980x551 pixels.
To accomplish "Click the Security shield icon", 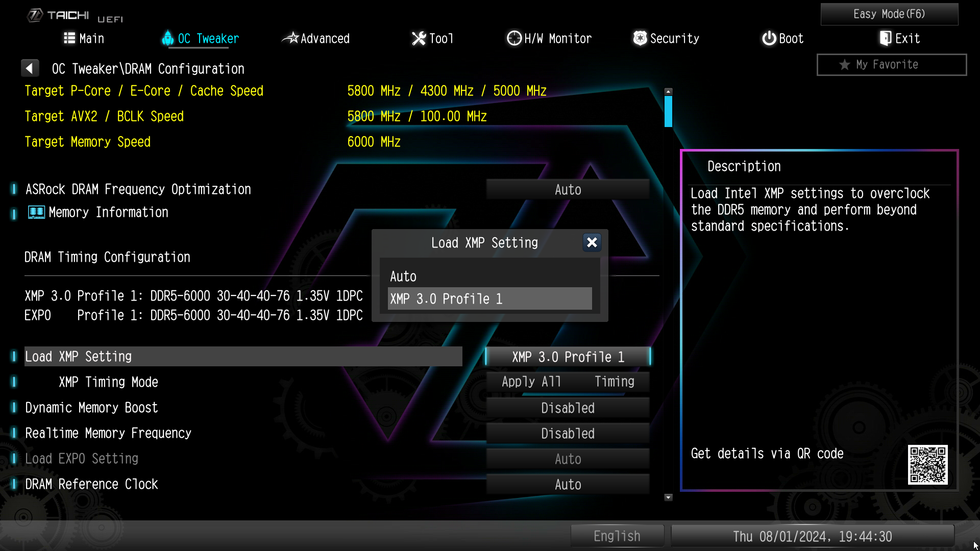I will pyautogui.click(x=640, y=38).
